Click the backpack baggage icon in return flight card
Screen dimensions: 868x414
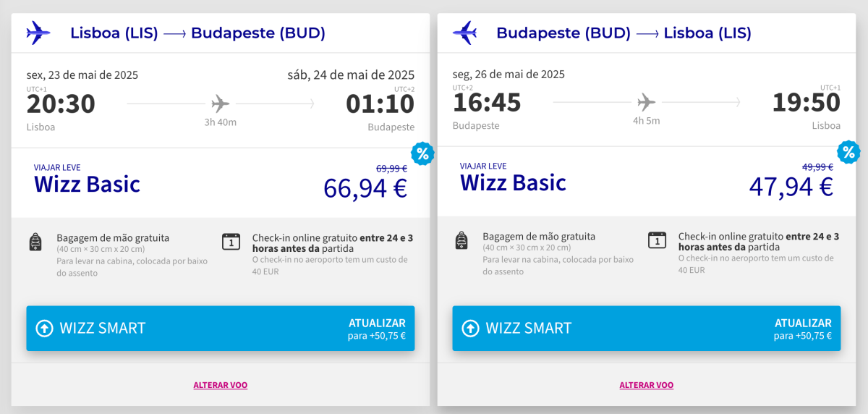461,241
